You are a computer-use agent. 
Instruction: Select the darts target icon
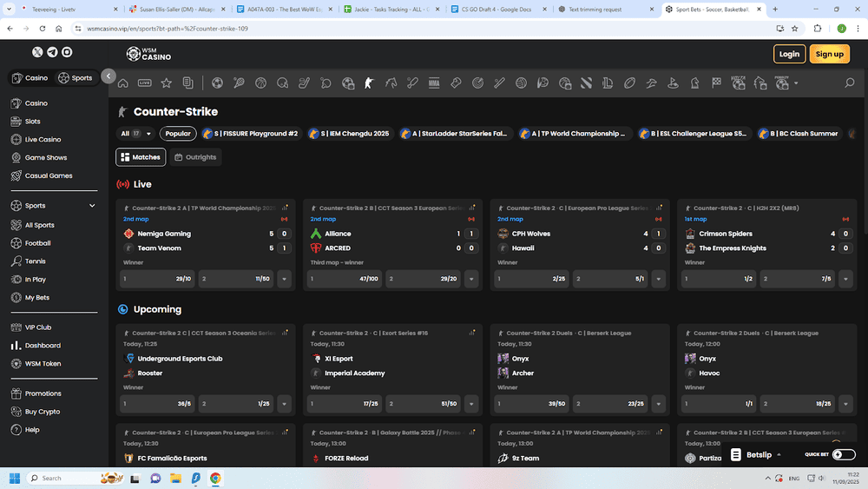(477, 83)
